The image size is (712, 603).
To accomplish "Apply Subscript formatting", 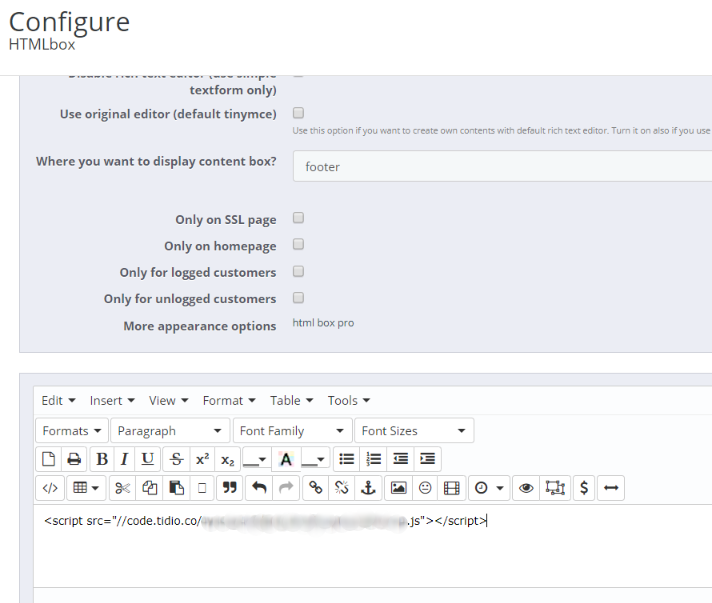I will [x=227, y=459].
